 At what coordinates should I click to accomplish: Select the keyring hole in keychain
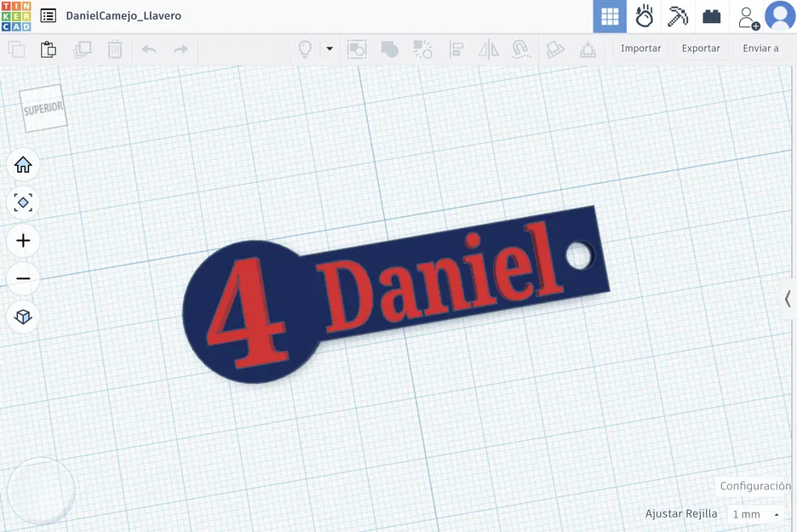coord(580,255)
